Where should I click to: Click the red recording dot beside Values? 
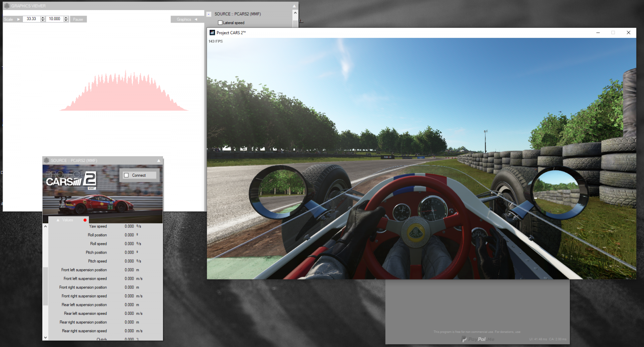[85, 220]
